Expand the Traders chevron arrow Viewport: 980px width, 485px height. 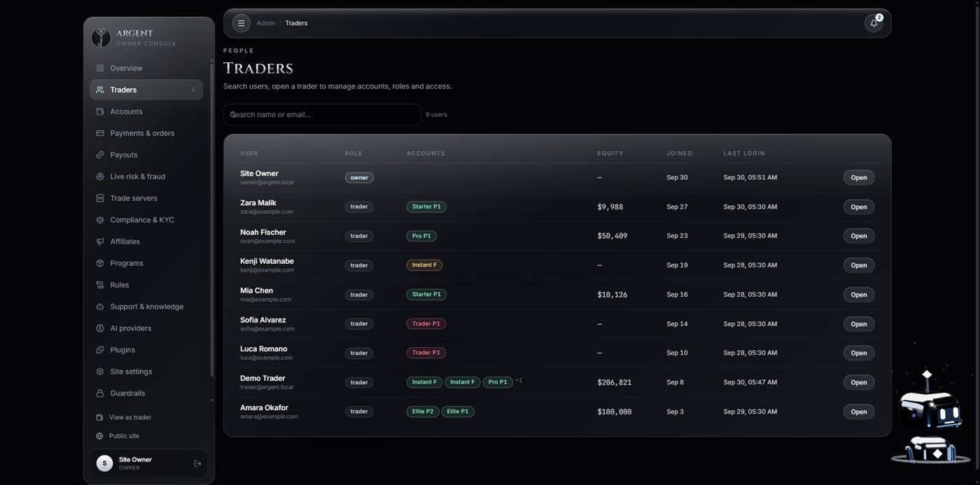pos(193,90)
